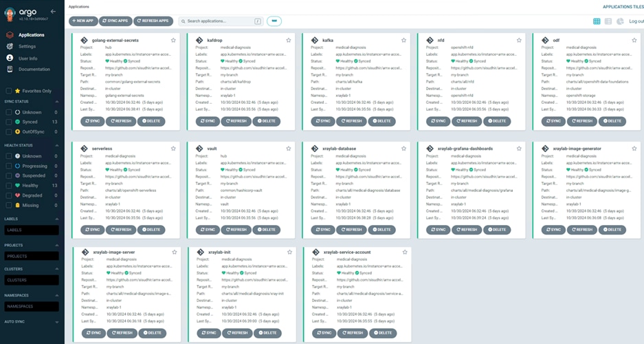Image resolution: width=644 pixels, height=344 pixels.
Task: Collapse the Clusters filter section
Action: [56, 269]
